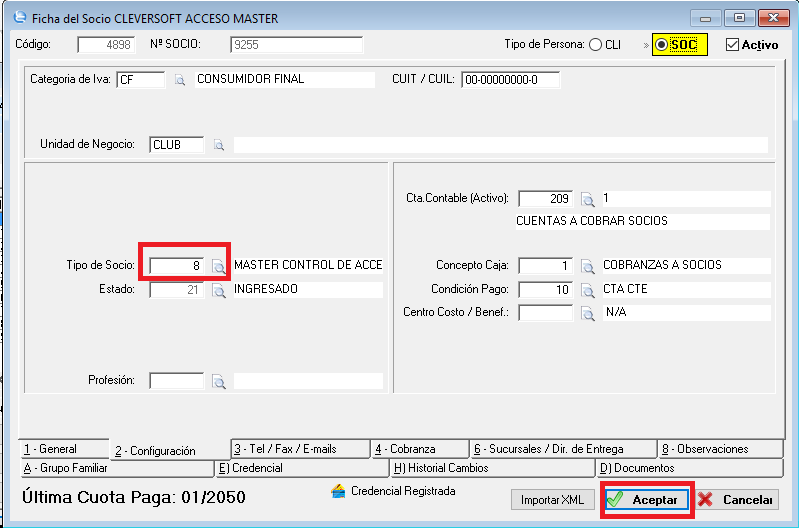The image size is (799, 528).
Task: Toggle the Activo checkbox
Action: tap(732, 45)
